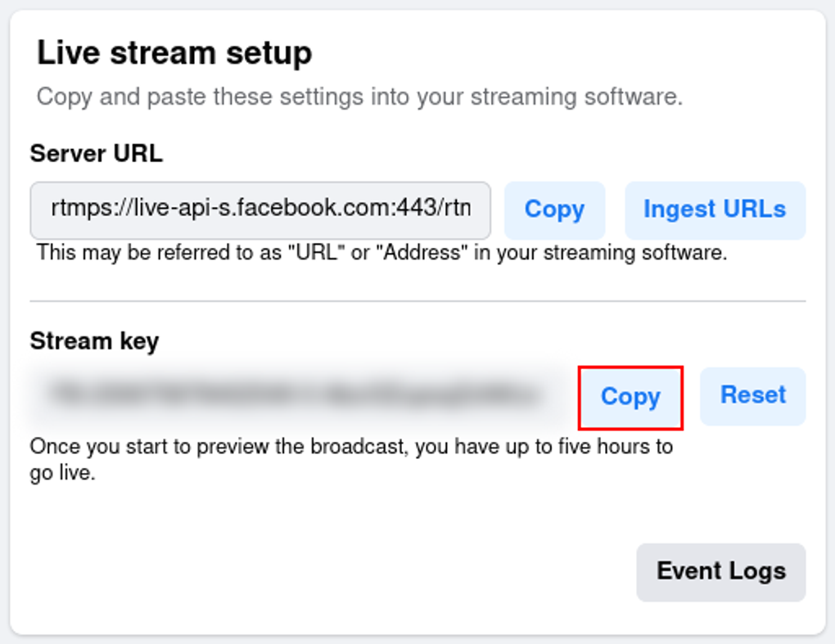Show ingest URLs for the server

[x=715, y=210]
